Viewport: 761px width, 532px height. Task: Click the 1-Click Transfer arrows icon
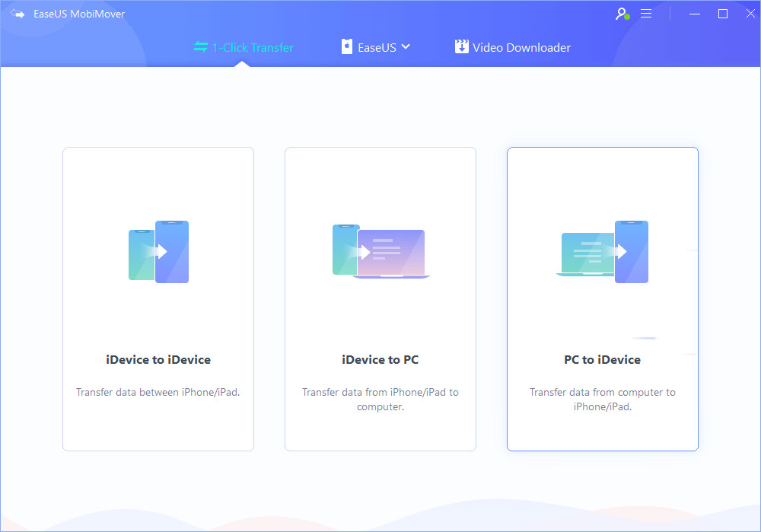point(200,46)
